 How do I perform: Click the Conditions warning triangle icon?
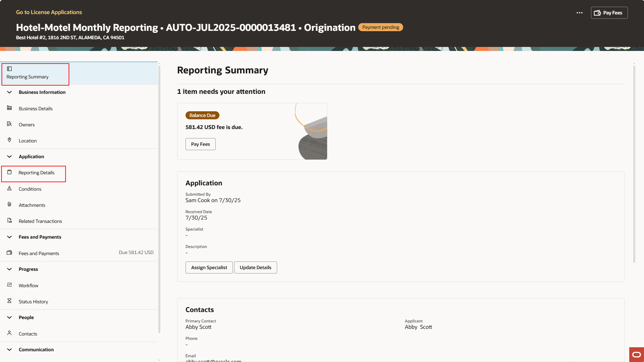[9, 188]
